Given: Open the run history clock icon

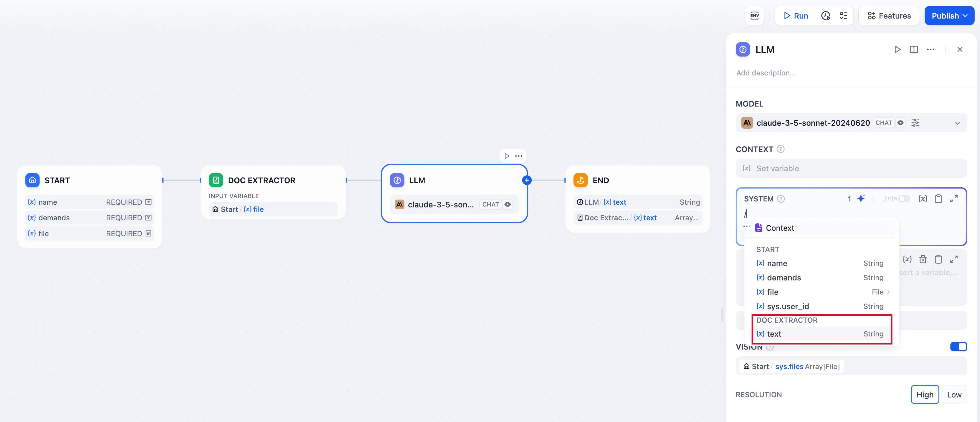Looking at the screenshot, I should point(825,16).
